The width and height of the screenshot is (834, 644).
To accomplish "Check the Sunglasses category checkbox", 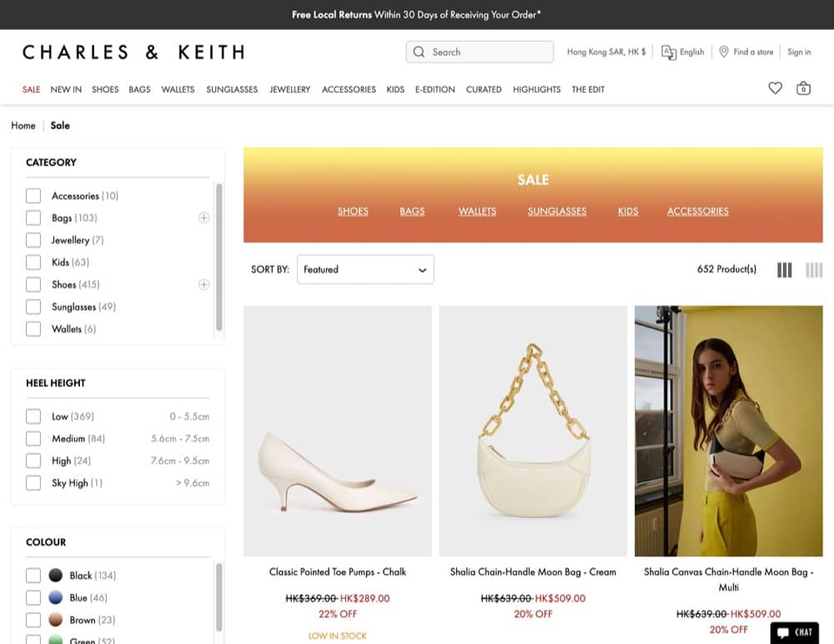I will [33, 306].
